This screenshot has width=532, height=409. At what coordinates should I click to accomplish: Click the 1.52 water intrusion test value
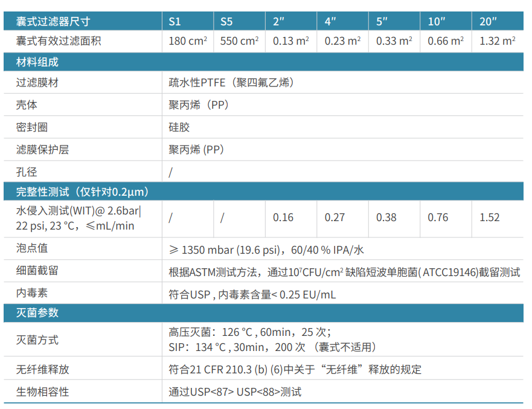click(490, 217)
